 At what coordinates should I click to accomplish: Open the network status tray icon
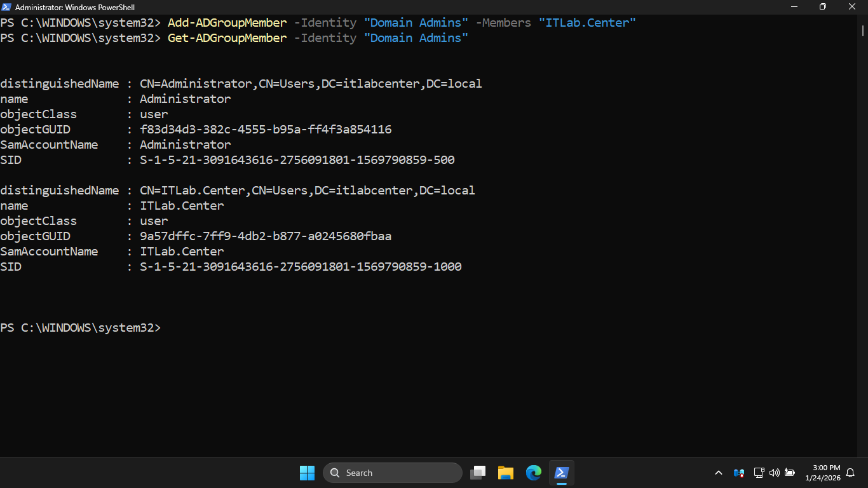click(x=759, y=473)
